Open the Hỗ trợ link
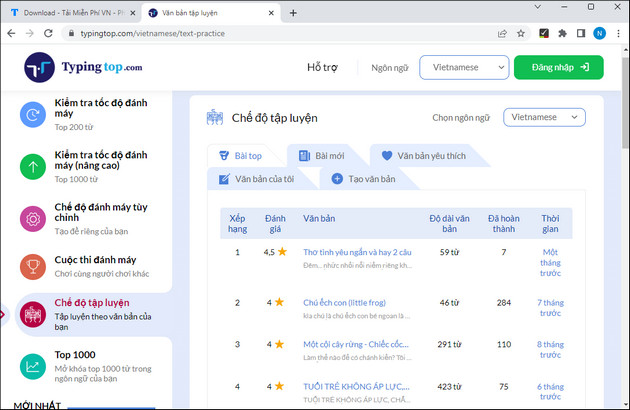Screen dimensions: 630x410 point(325,68)
